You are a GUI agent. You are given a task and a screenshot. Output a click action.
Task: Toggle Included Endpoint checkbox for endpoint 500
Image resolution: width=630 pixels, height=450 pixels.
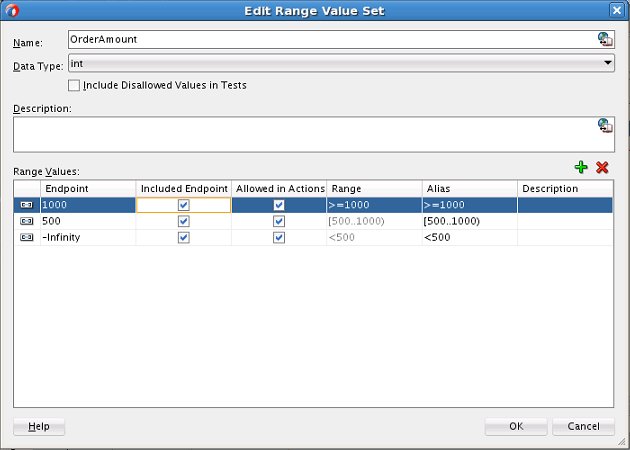tap(184, 221)
